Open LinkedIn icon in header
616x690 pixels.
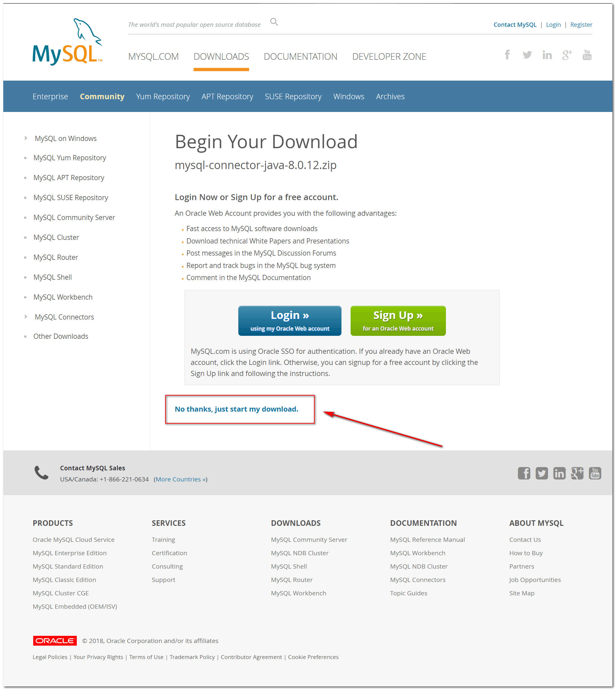click(x=547, y=55)
